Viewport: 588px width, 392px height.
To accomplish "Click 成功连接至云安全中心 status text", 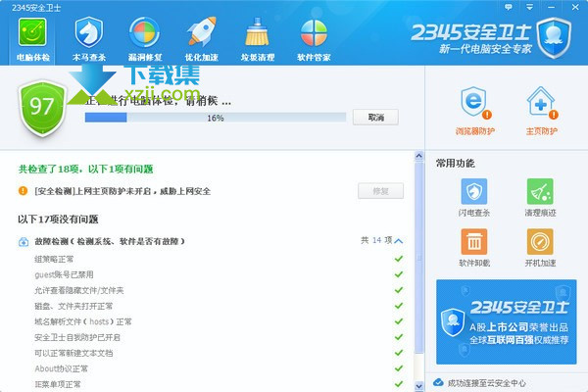I will pos(487,383).
